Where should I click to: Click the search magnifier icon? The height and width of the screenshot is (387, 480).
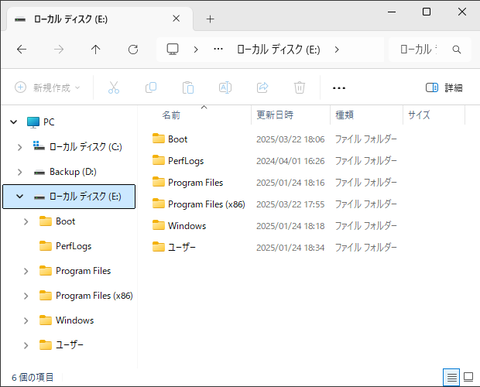[x=457, y=50]
